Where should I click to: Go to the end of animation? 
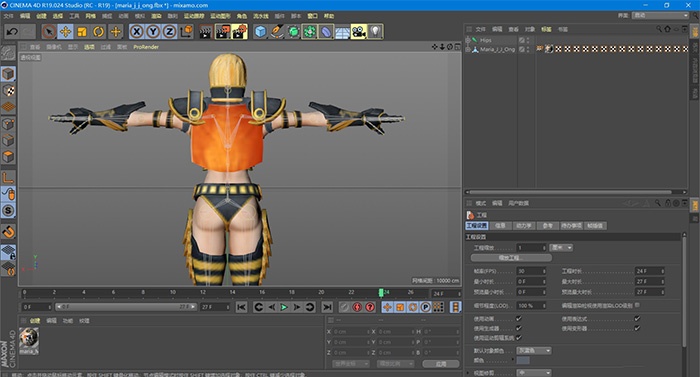coord(327,307)
